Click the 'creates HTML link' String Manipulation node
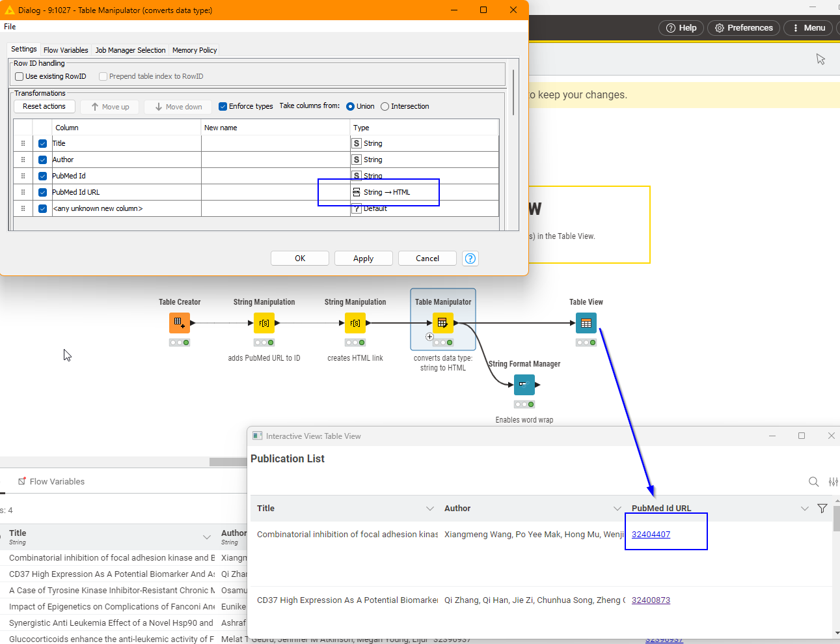This screenshot has height=644, width=840. tap(355, 323)
